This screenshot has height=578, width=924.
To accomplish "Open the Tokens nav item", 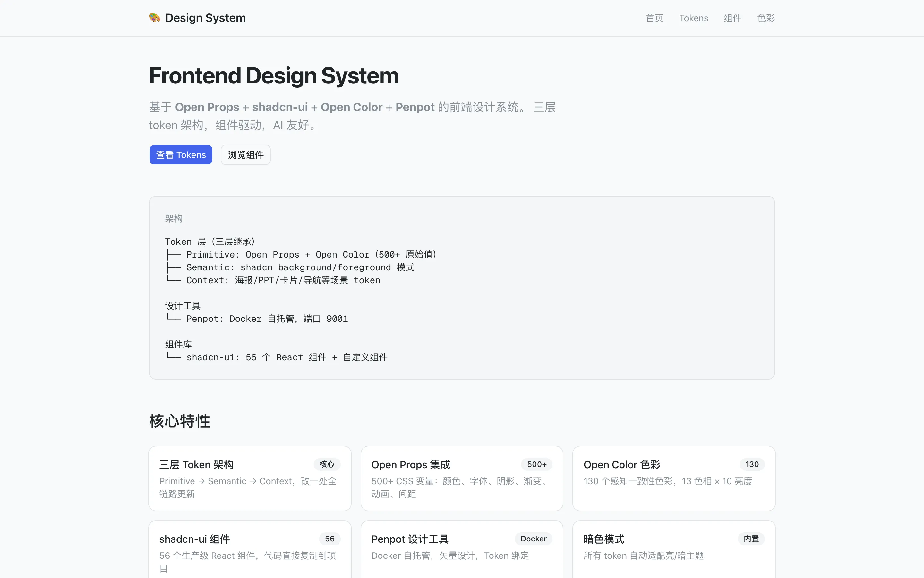I will (693, 18).
